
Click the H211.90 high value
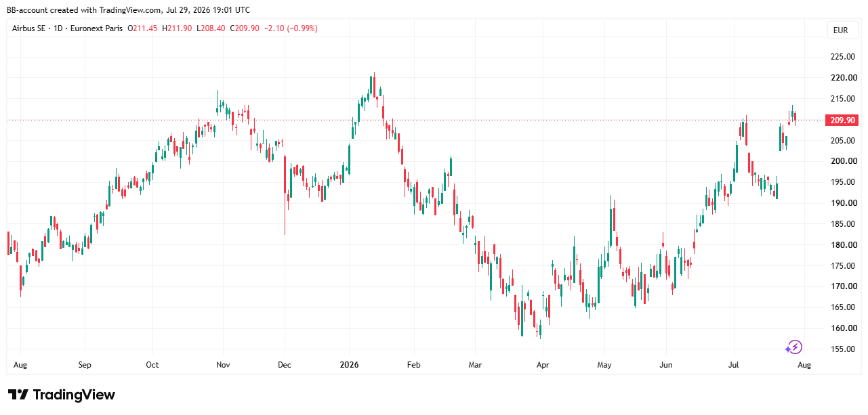(177, 28)
